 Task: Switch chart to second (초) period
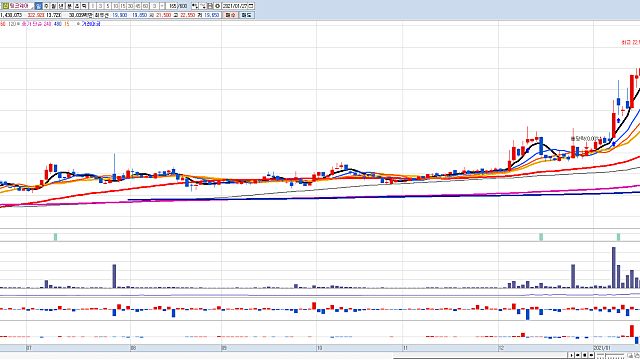77,6
